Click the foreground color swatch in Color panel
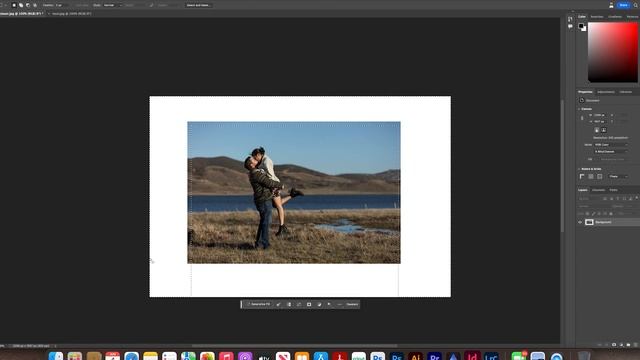 581,26
